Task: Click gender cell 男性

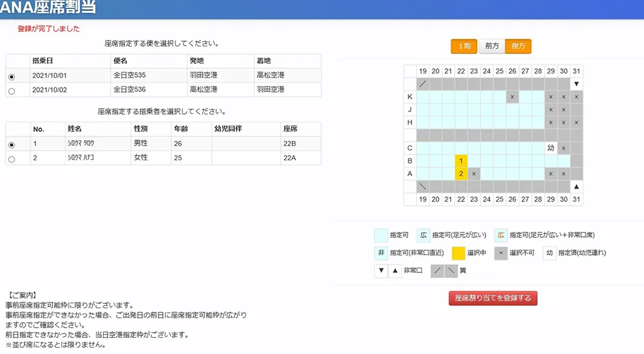Action: pos(141,144)
